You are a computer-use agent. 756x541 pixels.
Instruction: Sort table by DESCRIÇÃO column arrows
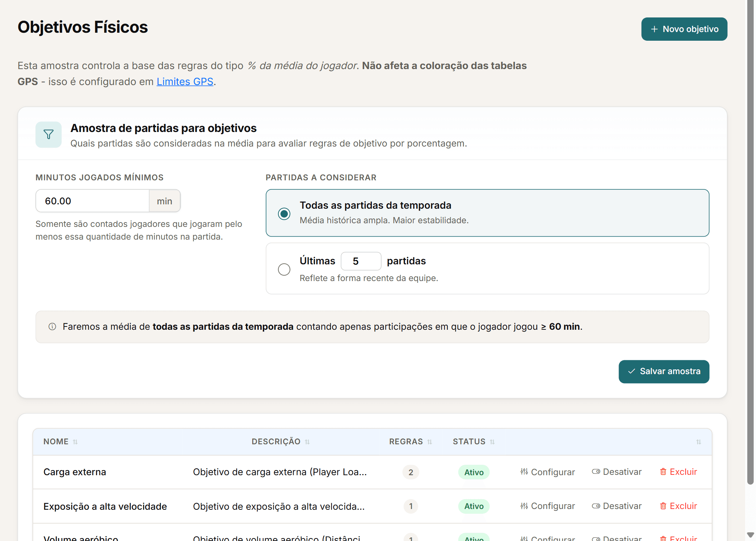[x=307, y=442]
